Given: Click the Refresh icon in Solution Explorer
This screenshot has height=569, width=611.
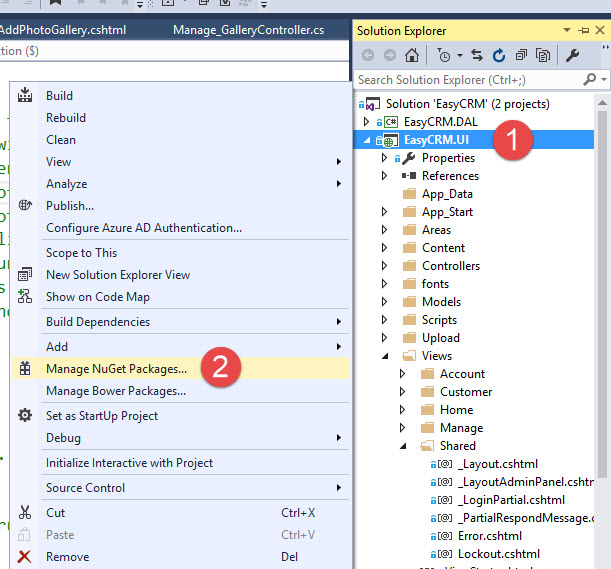Looking at the screenshot, I should (x=499, y=55).
